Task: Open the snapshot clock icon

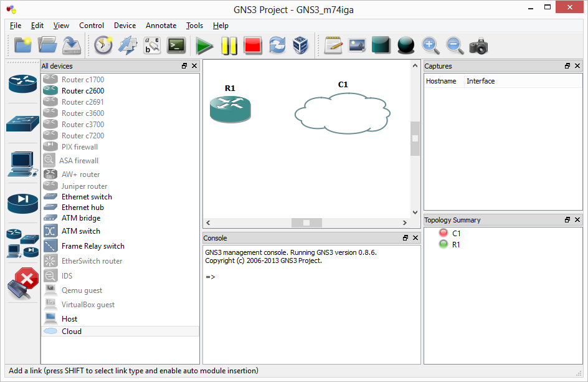Action: coord(103,45)
